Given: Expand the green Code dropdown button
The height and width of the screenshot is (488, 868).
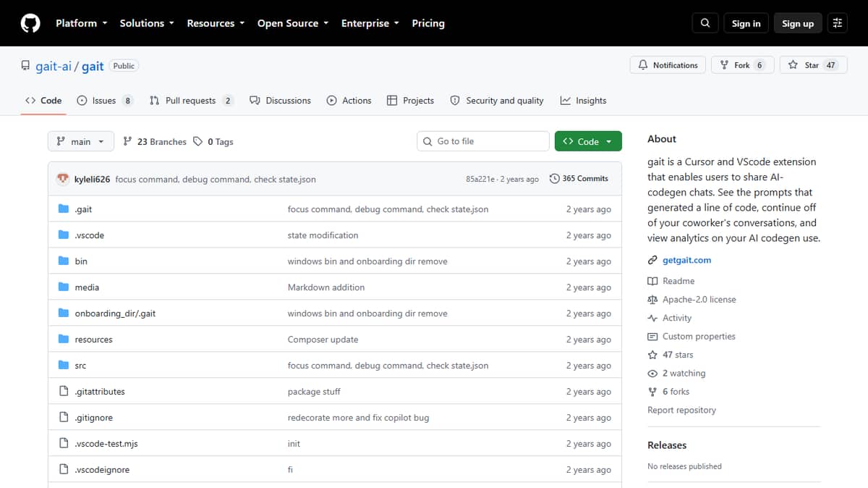Looking at the screenshot, I should pyautogui.click(x=588, y=141).
